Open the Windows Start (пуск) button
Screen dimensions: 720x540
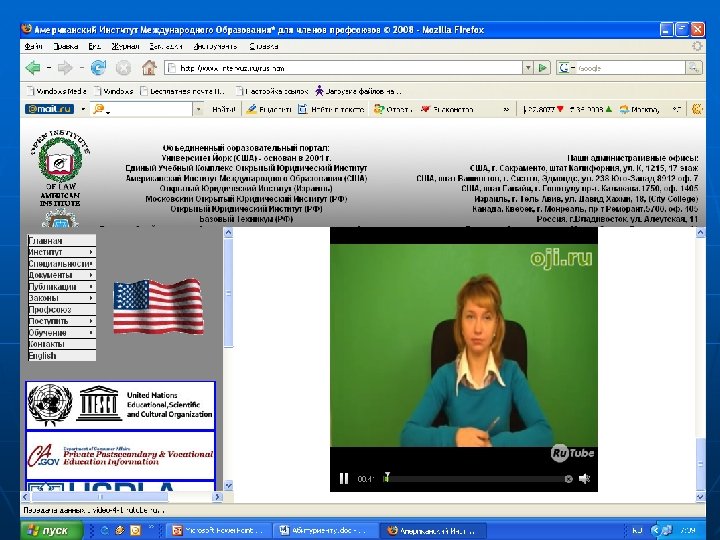click(51, 530)
